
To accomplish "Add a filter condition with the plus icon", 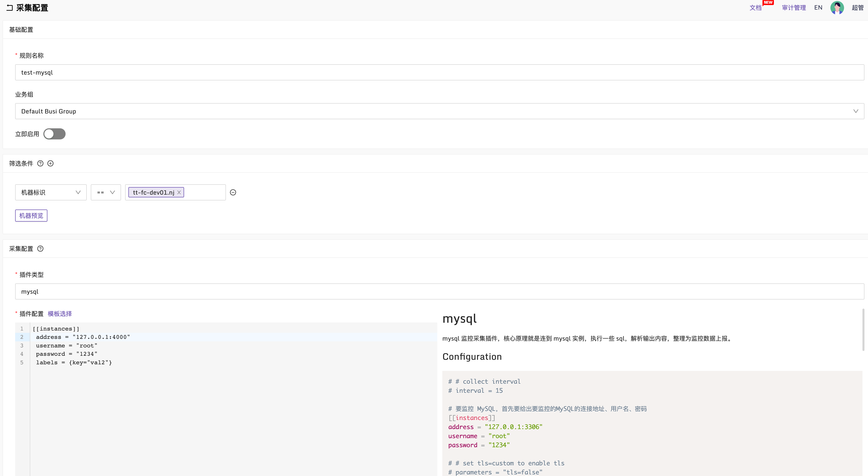I will coord(50,164).
